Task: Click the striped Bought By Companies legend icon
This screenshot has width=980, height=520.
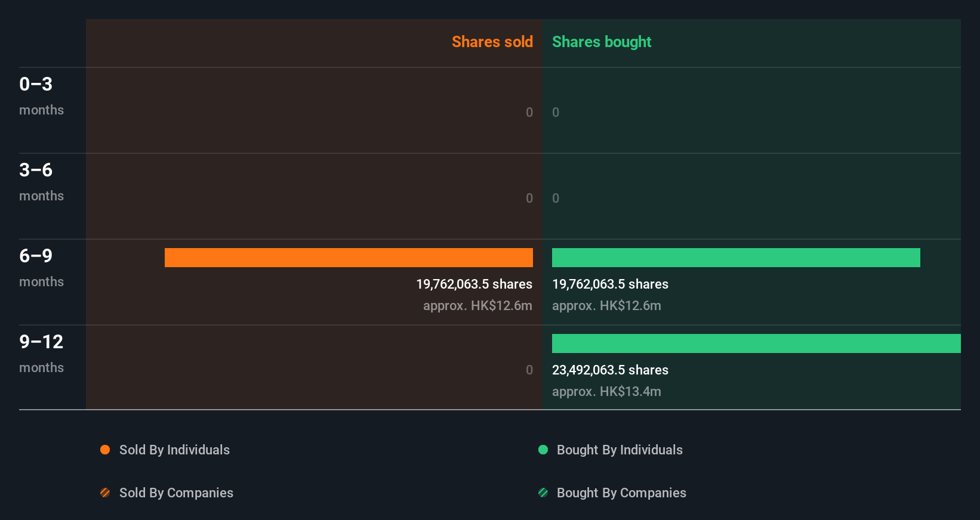Action: point(543,493)
